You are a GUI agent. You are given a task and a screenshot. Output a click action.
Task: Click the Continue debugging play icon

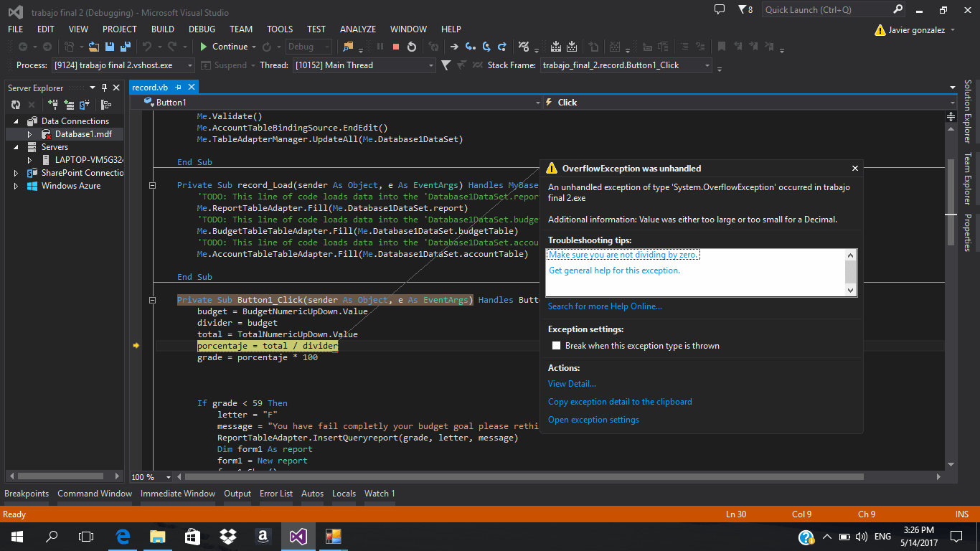(x=204, y=47)
